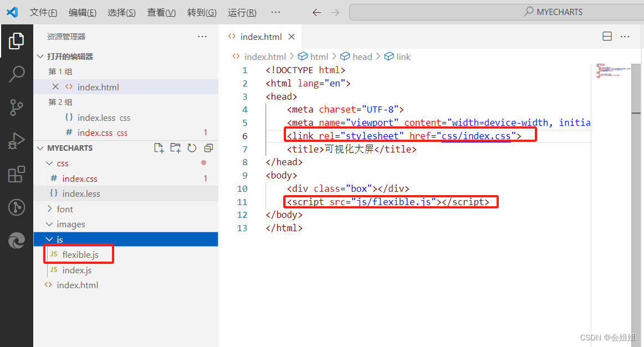The width and height of the screenshot is (644, 347).
Task: Click the Edge browser icon in activity bar
Action: 16,241
